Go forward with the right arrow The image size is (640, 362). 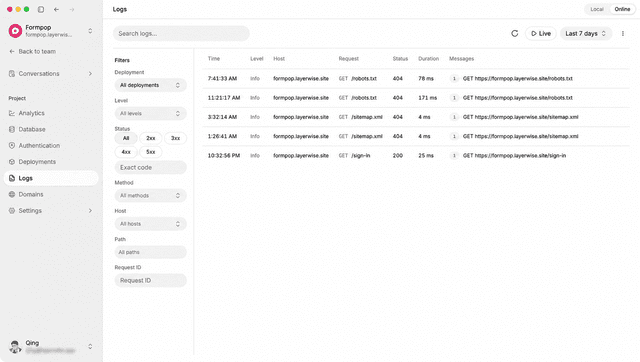click(x=72, y=9)
